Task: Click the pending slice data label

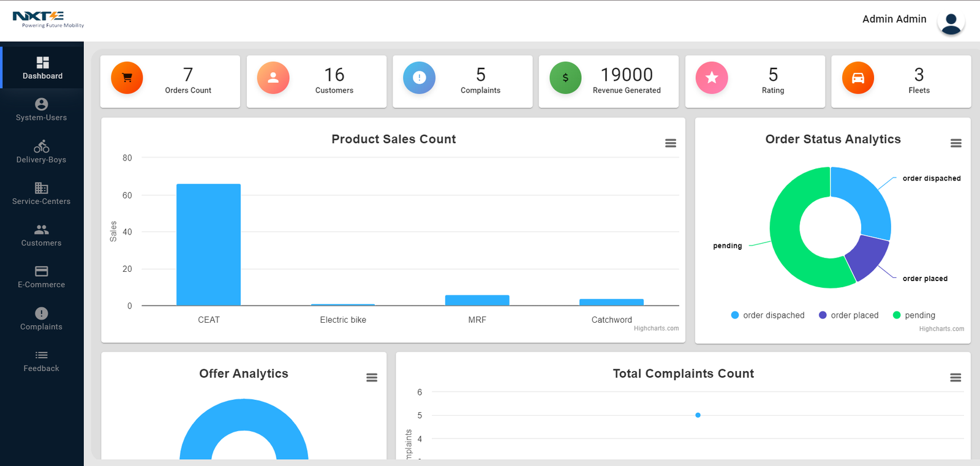Action: (x=728, y=246)
